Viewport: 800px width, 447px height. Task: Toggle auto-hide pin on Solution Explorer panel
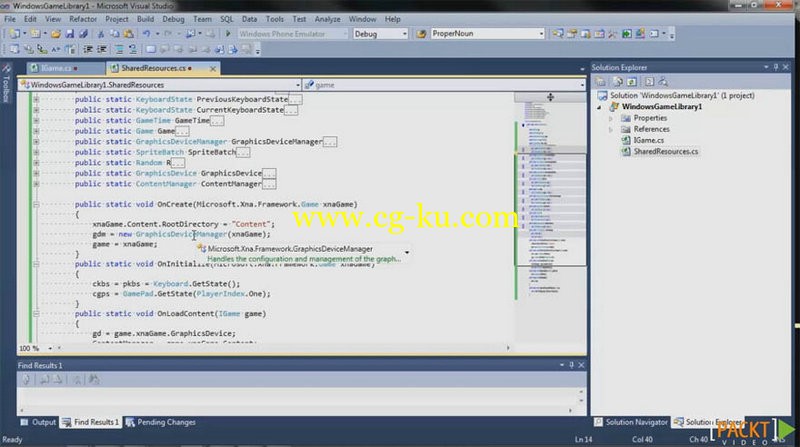click(x=776, y=67)
